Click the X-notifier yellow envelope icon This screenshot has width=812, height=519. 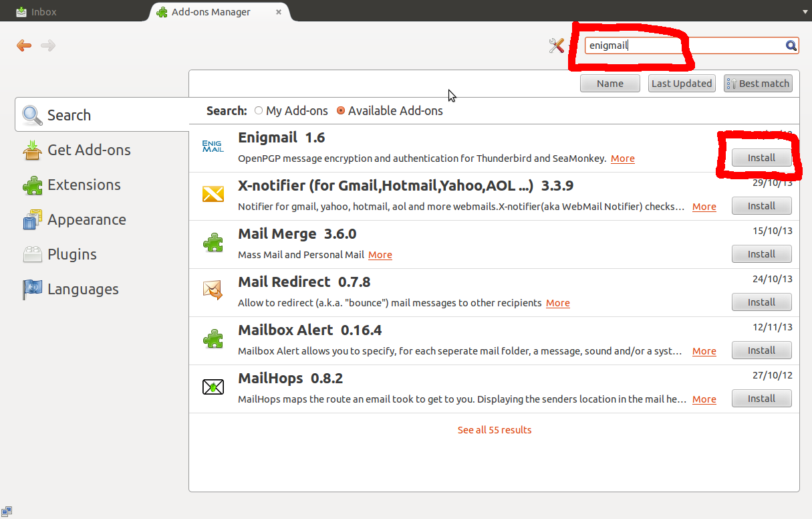[213, 194]
